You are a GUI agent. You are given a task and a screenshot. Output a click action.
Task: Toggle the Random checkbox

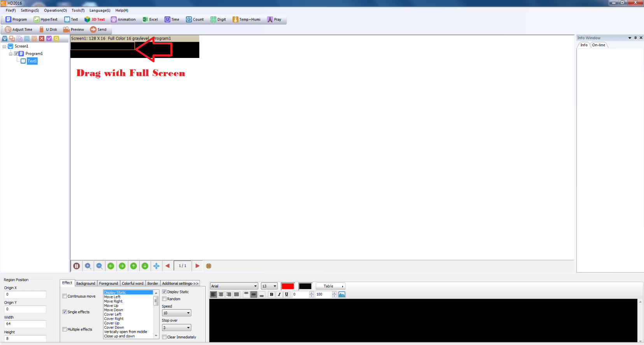164,299
